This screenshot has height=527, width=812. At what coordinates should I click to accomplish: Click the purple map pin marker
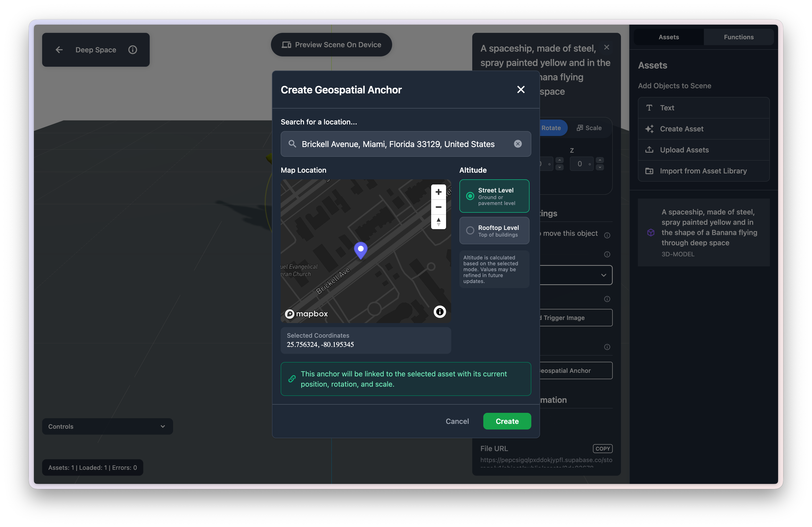(x=361, y=251)
